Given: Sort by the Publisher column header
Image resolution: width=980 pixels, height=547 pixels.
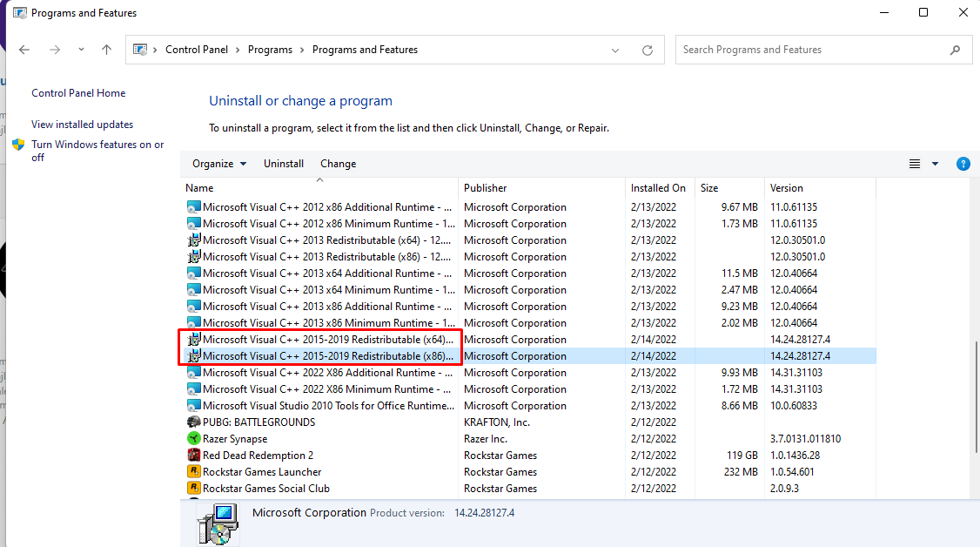Looking at the screenshot, I should [x=542, y=188].
